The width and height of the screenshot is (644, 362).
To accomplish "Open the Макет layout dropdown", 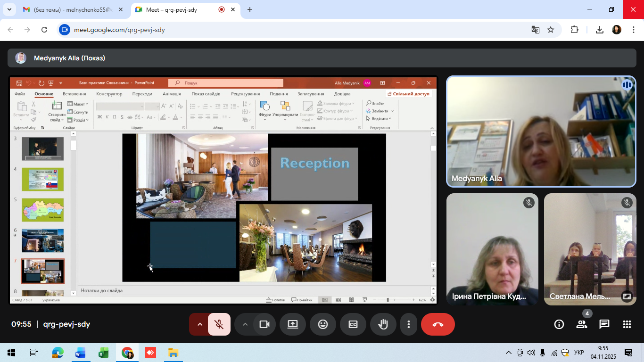I will coord(78,104).
